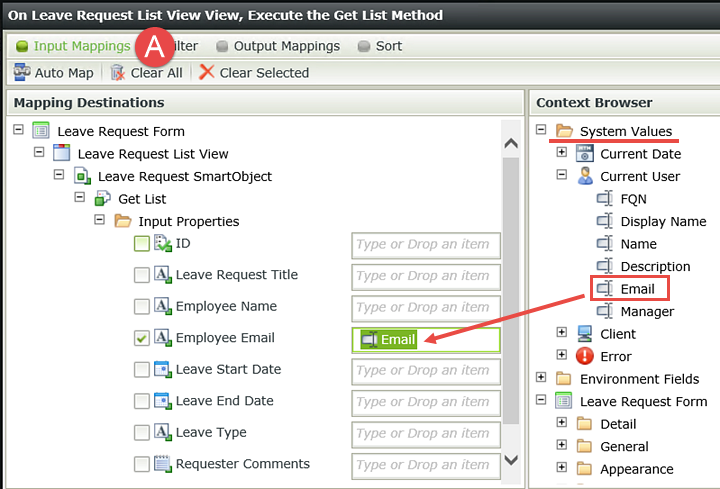
Task: Select the General folder in Context Browser
Action: click(x=624, y=446)
